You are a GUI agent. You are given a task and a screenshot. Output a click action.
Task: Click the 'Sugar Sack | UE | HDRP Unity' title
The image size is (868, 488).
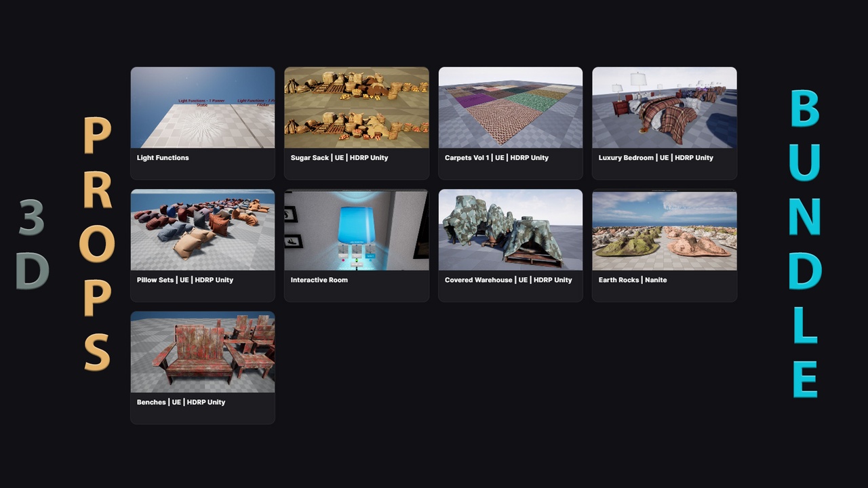click(339, 158)
